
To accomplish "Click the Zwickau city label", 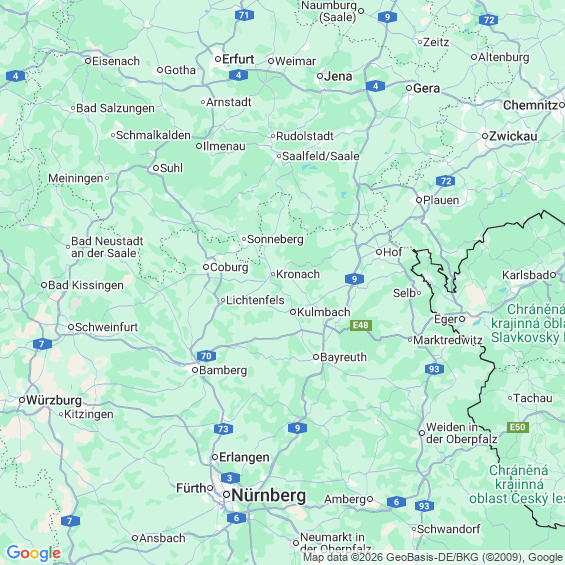I will pyautogui.click(x=513, y=136).
